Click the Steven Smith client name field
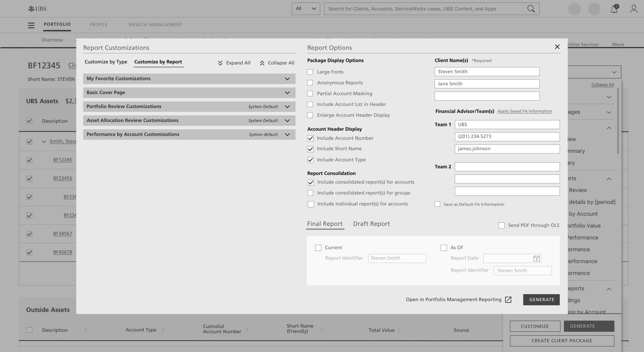Image resolution: width=644 pixels, height=352 pixels. click(x=487, y=72)
